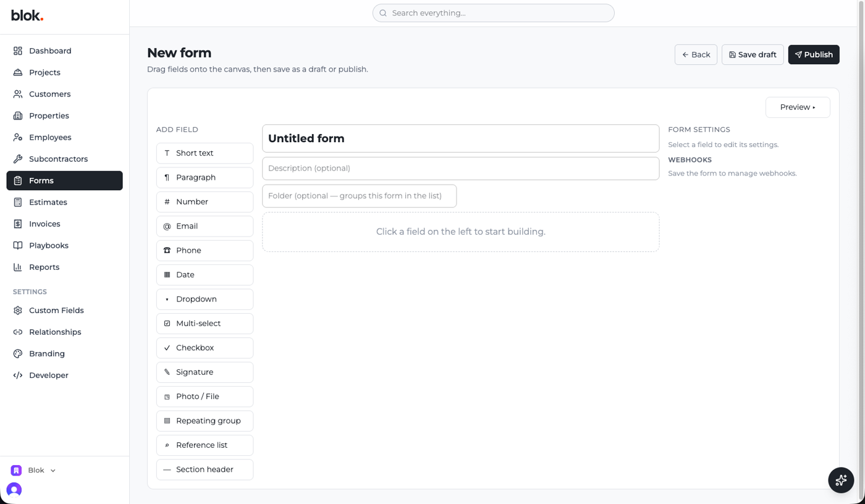This screenshot has width=865, height=504.
Task: Add a Section header field
Action: [205, 469]
